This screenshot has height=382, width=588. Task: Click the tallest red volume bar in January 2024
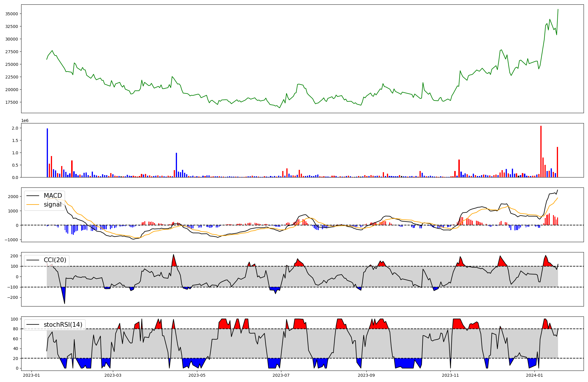(541, 151)
